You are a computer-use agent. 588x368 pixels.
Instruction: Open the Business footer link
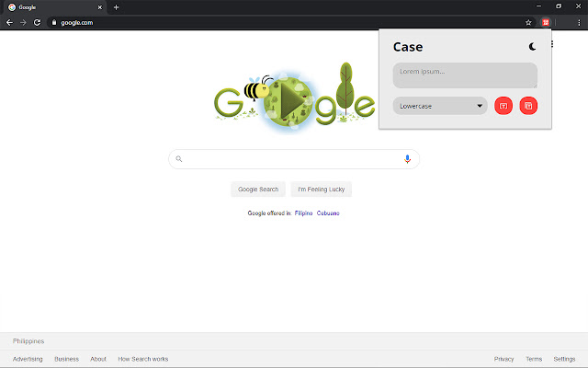pyautogui.click(x=66, y=359)
